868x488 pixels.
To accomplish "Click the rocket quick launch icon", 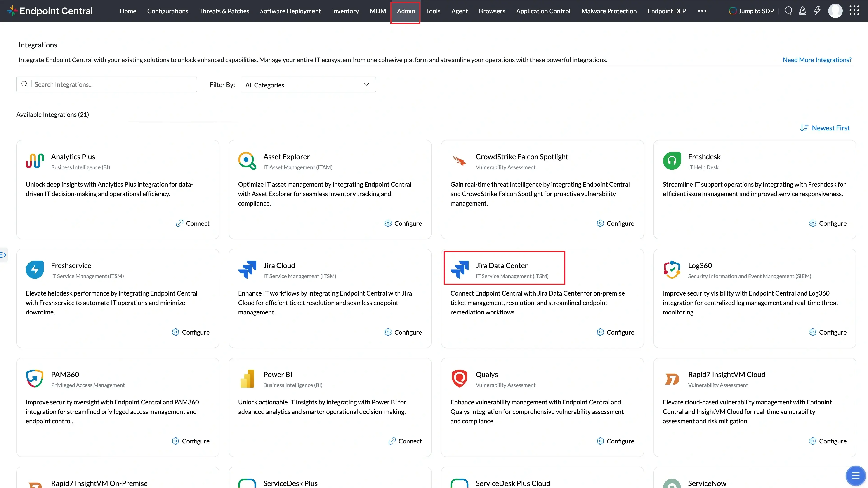I will [x=803, y=11].
